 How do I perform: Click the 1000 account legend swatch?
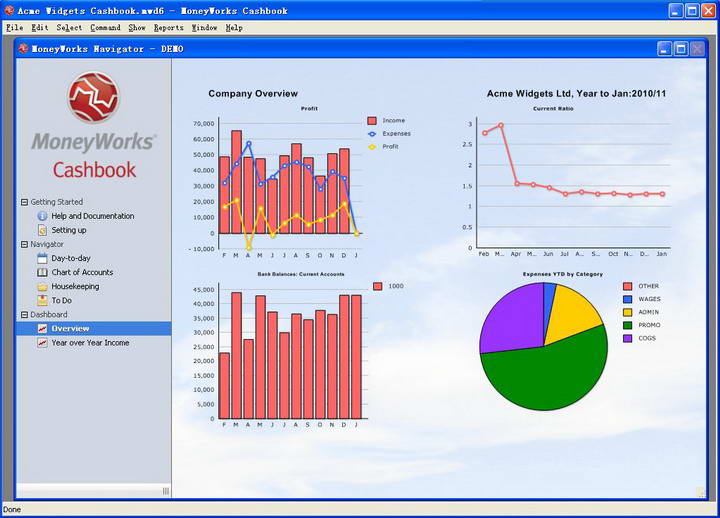pos(377,287)
